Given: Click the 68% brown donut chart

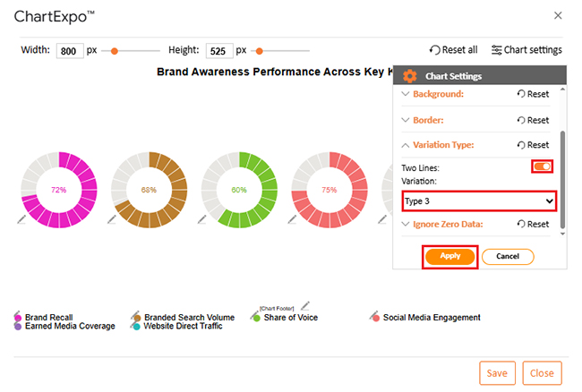Looking at the screenshot, I should coord(149,190).
